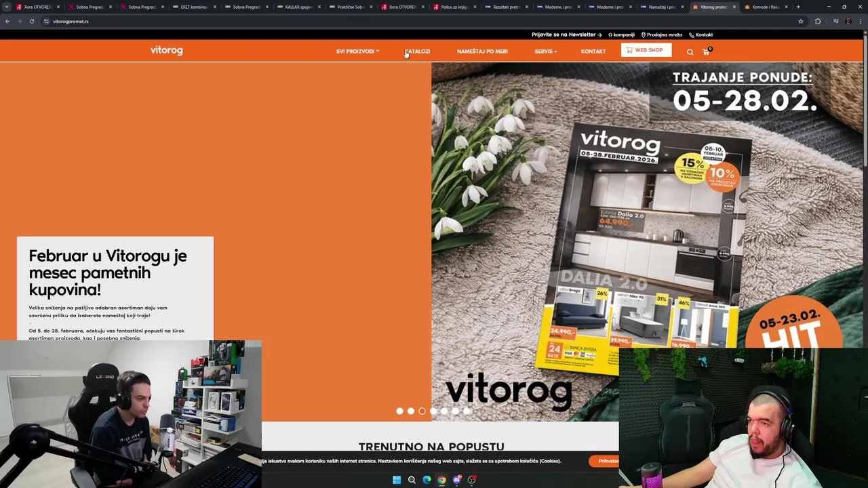Click the page vertical scrollbar
This screenshot has height=488, width=868.
(865, 102)
